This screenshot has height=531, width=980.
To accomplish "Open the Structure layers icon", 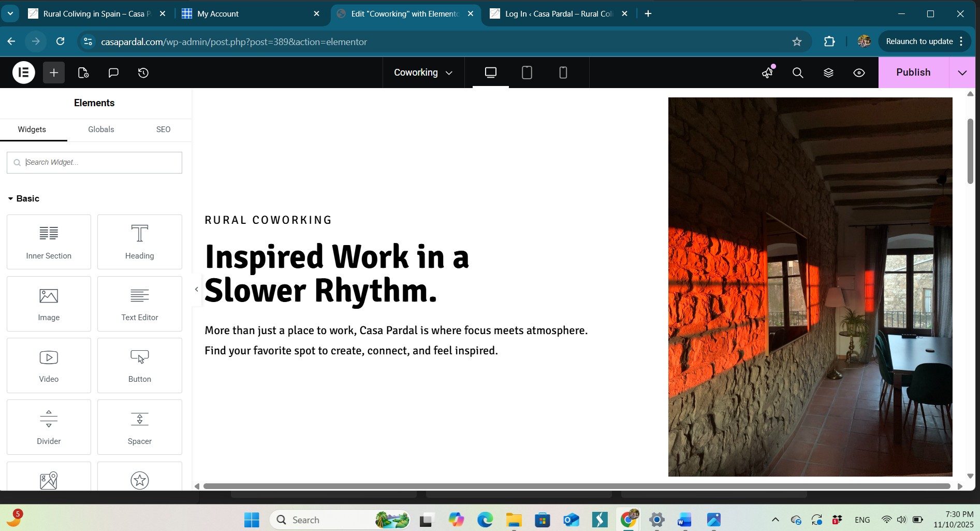I will click(828, 73).
